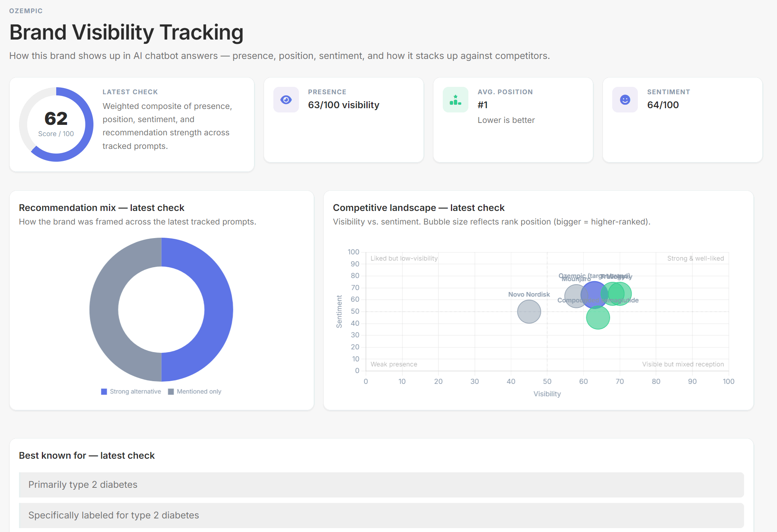Select the blue Ozempic target brand bubble
The height and width of the screenshot is (532, 777).
pos(594,295)
